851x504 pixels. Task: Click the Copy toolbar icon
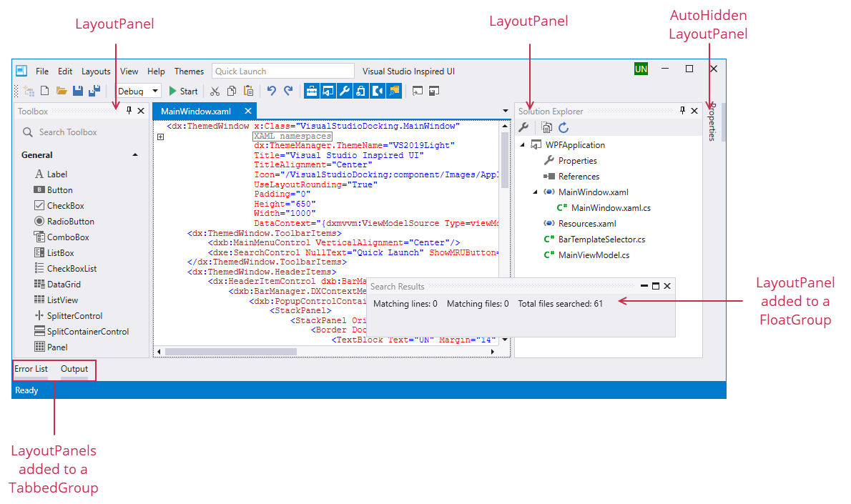pyautogui.click(x=232, y=91)
